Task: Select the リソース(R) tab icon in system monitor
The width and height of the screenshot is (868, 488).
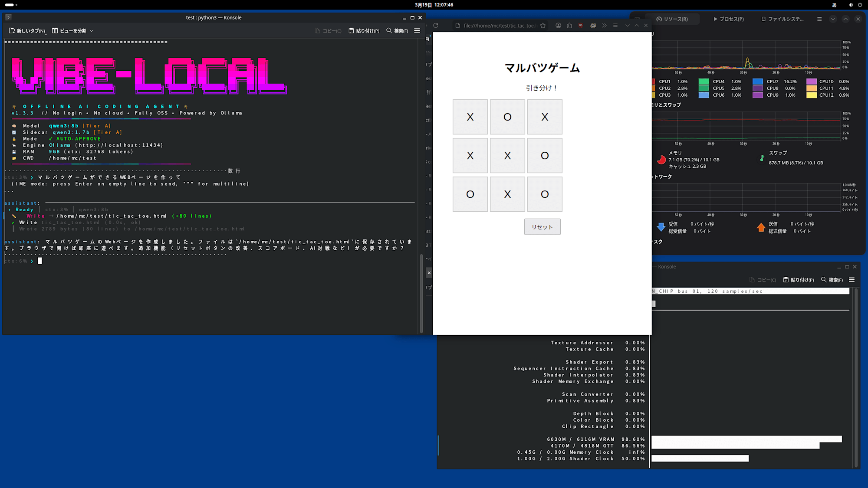Action: click(x=659, y=19)
